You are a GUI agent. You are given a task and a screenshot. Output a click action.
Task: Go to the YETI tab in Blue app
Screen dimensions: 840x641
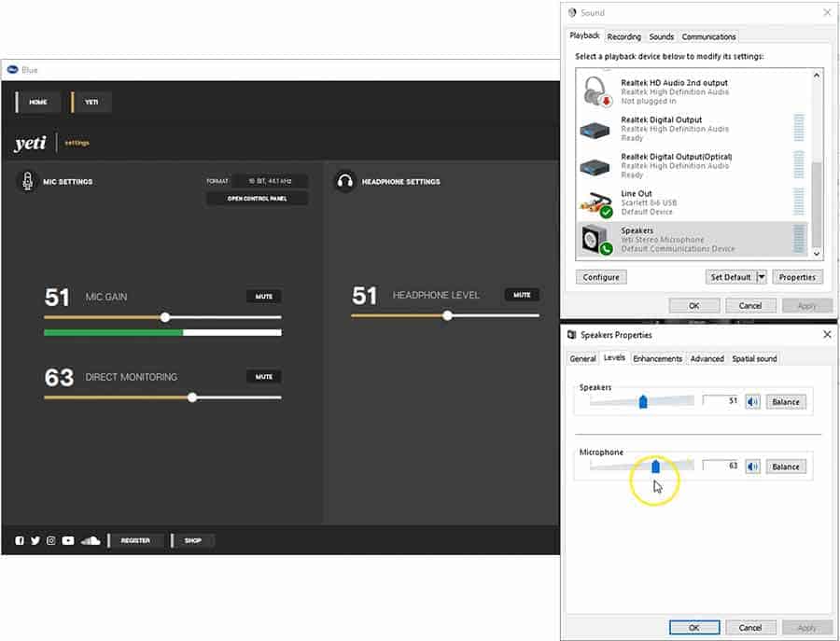pos(91,102)
